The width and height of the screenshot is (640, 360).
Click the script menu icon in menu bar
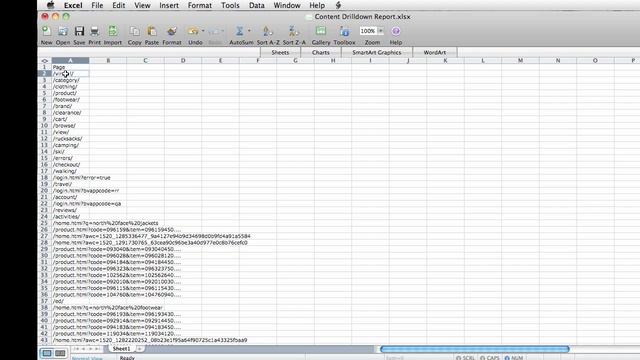pos(338,5)
